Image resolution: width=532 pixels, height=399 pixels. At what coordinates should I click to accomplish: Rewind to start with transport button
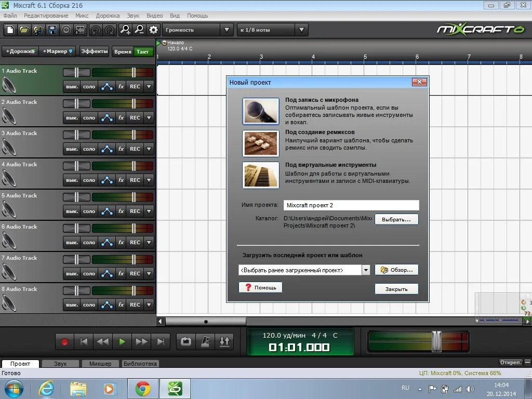[x=84, y=342]
